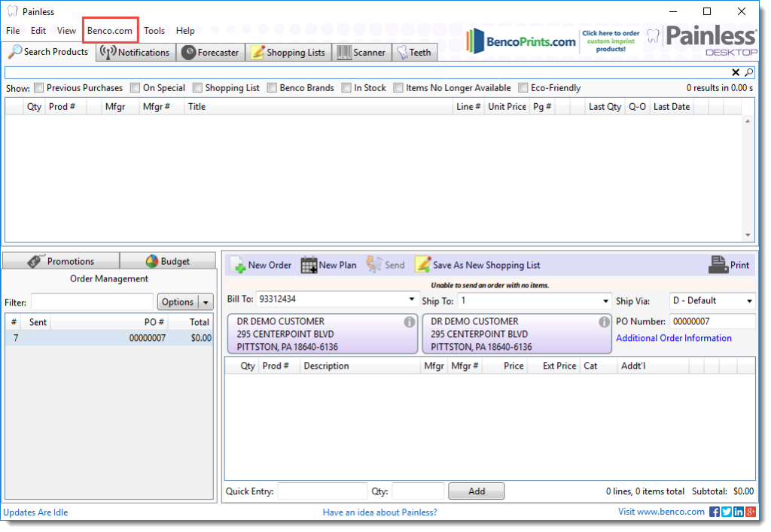The width and height of the screenshot is (771, 532).
Task: Click the search magnifier icon
Action: coord(748,73)
